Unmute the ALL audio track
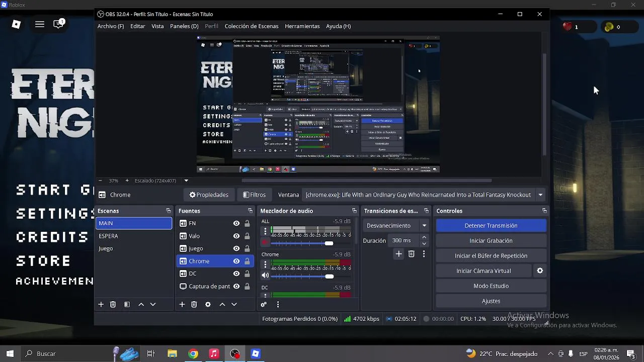 tap(265, 242)
